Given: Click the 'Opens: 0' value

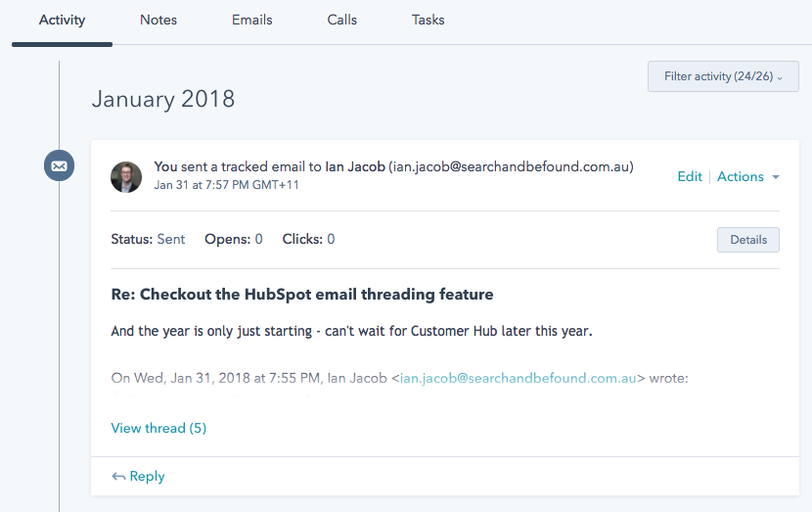Looking at the screenshot, I should (x=234, y=240).
